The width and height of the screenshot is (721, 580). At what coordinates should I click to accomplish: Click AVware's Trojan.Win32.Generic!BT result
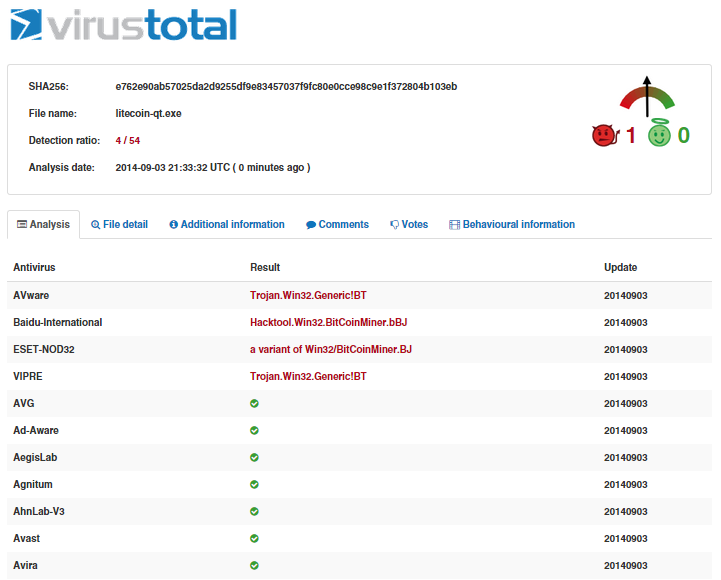pyautogui.click(x=309, y=295)
